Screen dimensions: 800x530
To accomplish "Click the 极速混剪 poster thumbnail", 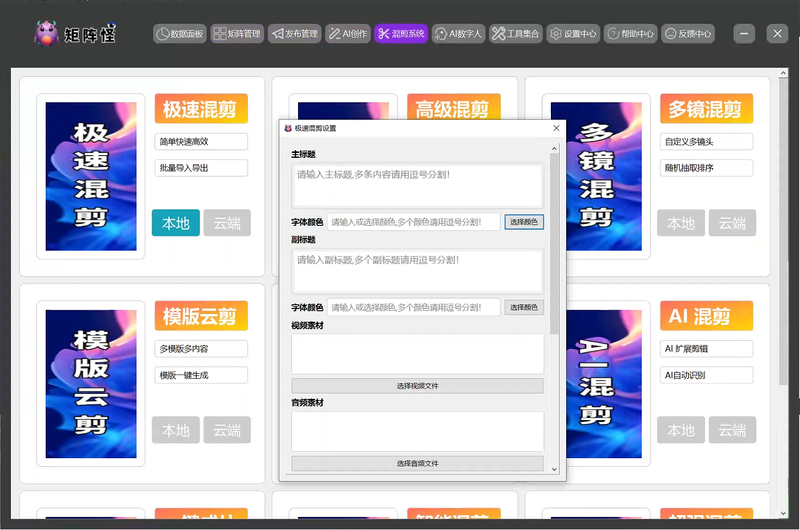I will click(x=91, y=176).
